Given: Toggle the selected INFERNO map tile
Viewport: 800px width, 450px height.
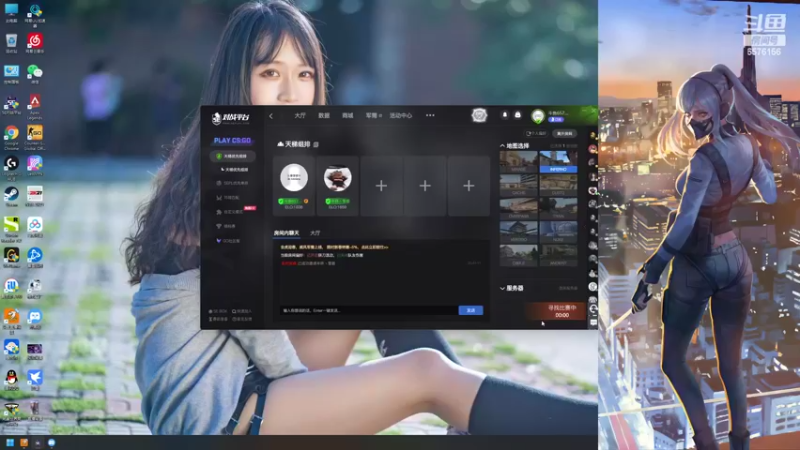Looking at the screenshot, I should click(x=558, y=162).
